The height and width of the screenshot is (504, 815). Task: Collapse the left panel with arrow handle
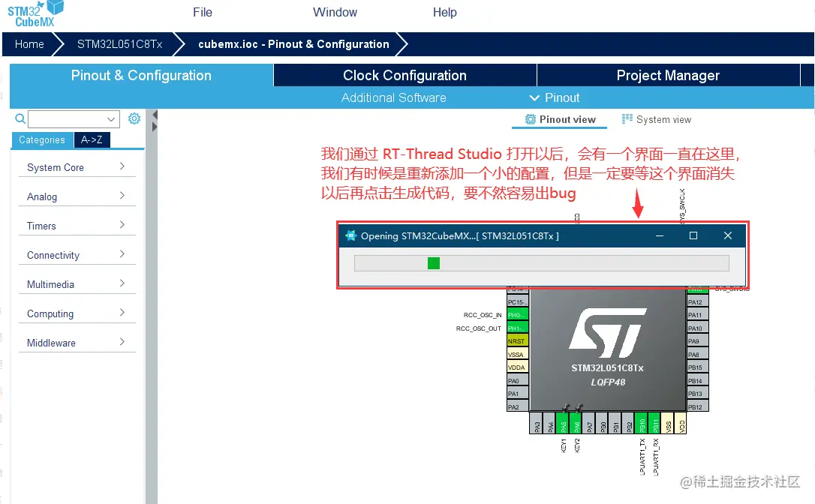[155, 115]
